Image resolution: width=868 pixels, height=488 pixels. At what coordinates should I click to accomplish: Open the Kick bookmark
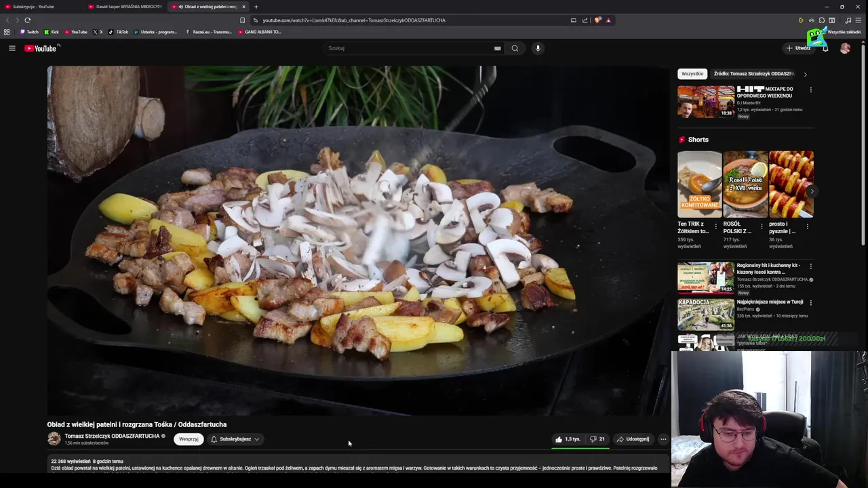52,32
